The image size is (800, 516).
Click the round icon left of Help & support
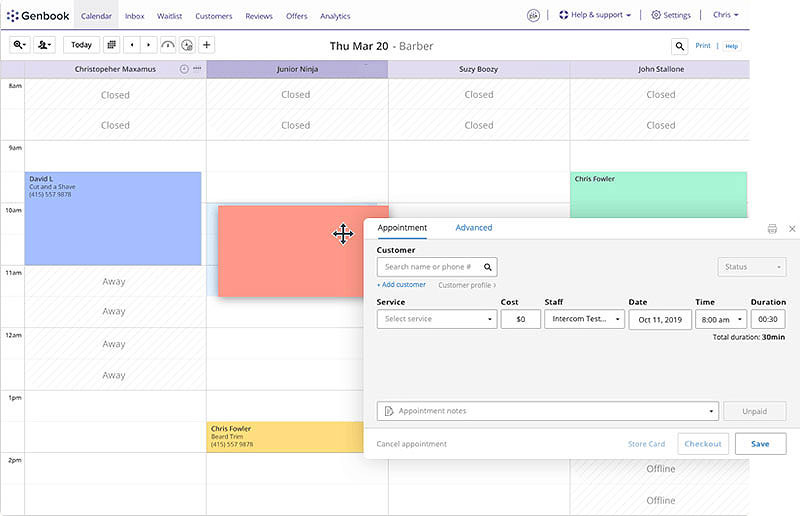[533, 16]
